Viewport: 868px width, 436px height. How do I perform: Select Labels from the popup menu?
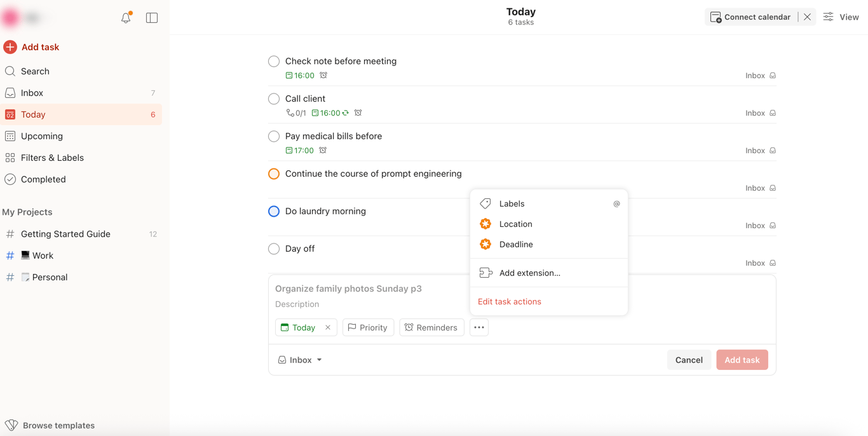512,204
